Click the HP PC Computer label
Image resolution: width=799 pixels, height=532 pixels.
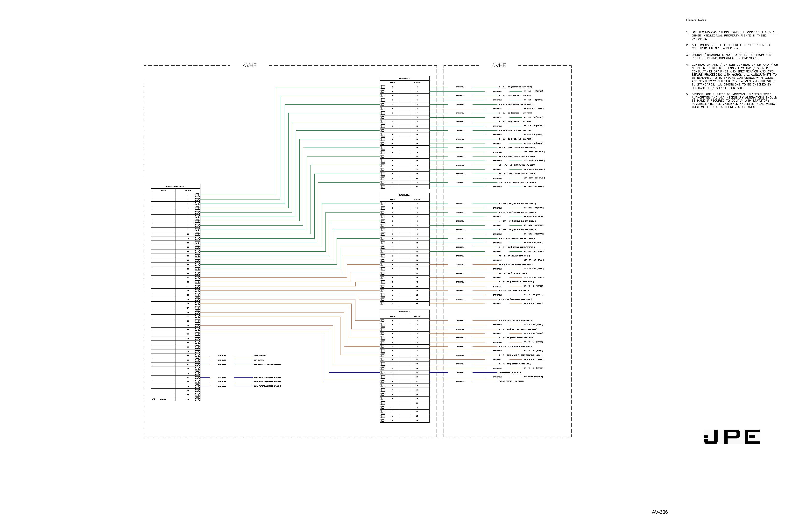pyautogui.click(x=260, y=356)
